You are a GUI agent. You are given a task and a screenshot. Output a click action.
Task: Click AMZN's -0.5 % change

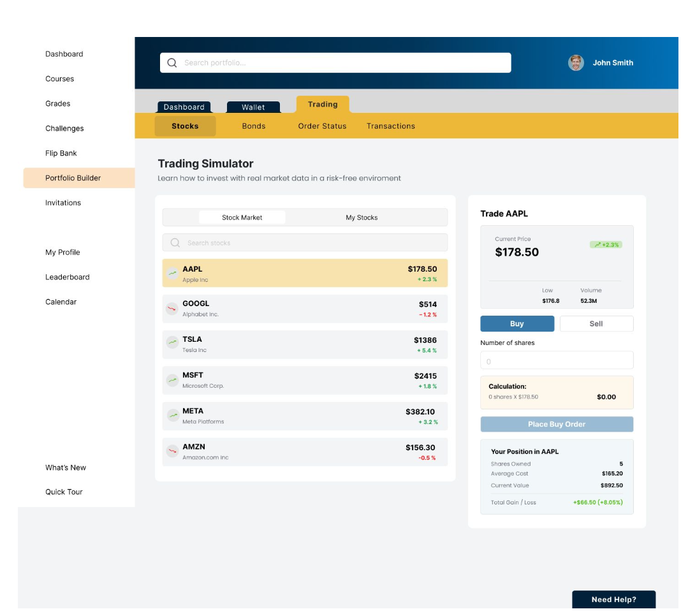427,458
